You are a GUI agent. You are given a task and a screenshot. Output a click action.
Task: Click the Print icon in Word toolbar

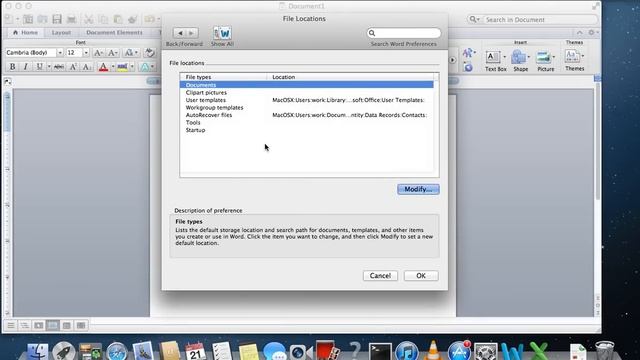[71, 19]
